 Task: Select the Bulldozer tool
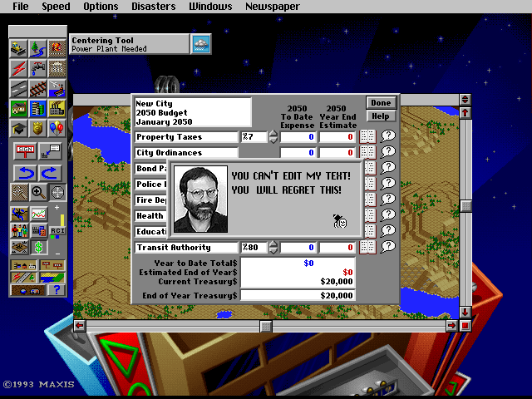click(18, 49)
